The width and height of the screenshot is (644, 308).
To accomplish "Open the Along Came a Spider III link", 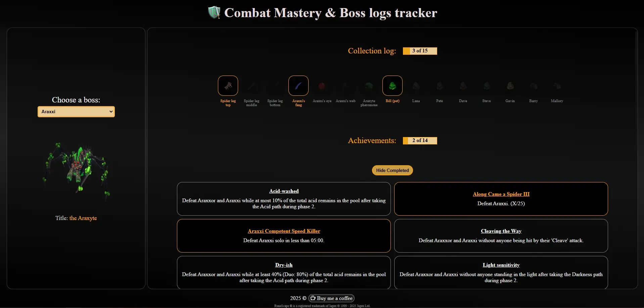I will (501, 194).
